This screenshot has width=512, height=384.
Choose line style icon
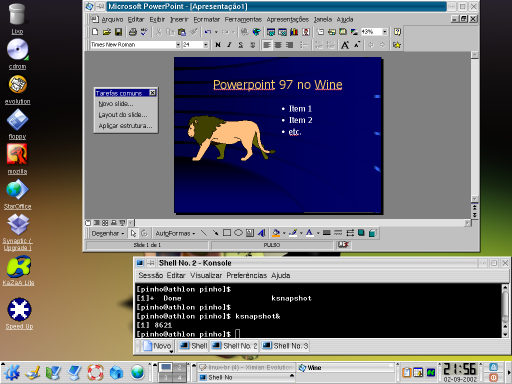click(327, 233)
